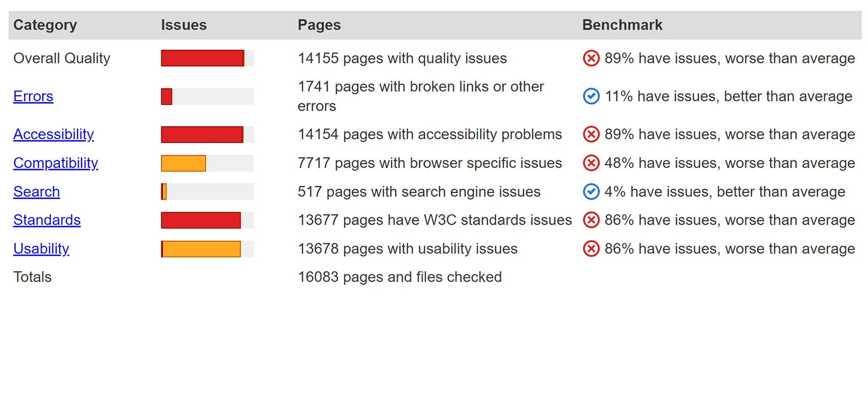The image size is (868, 396).
Task: Click the Pages column header
Action: [x=319, y=25]
